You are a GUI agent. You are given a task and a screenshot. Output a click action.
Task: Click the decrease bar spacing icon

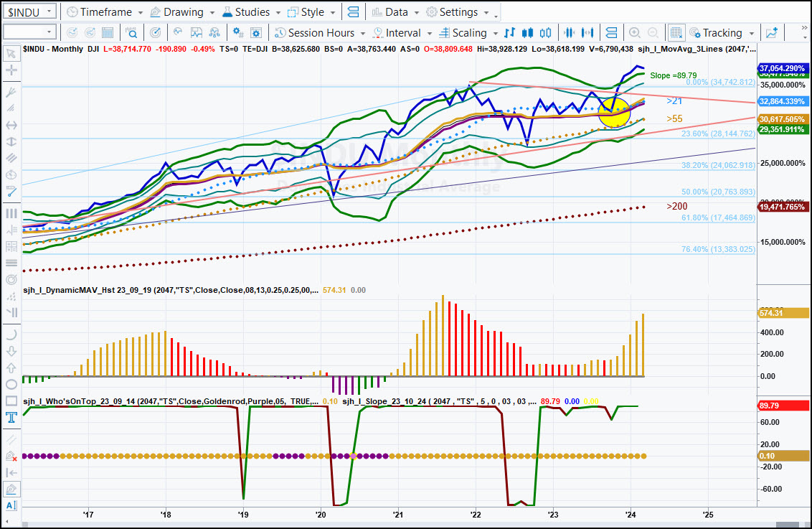(569, 32)
